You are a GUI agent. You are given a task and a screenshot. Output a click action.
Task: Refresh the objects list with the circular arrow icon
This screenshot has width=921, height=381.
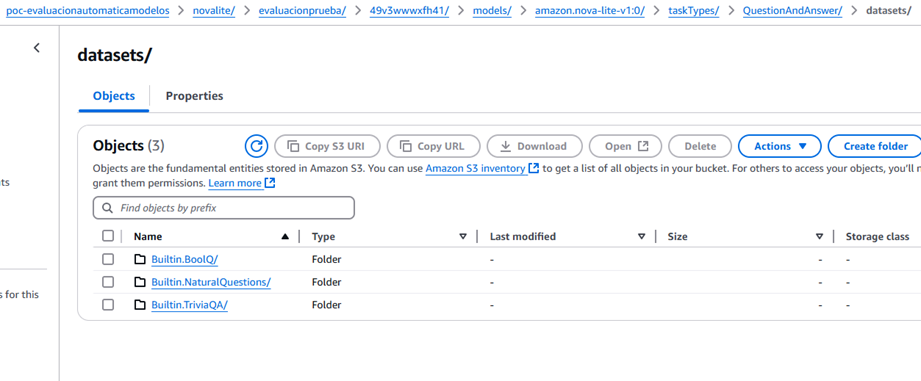[x=256, y=146]
